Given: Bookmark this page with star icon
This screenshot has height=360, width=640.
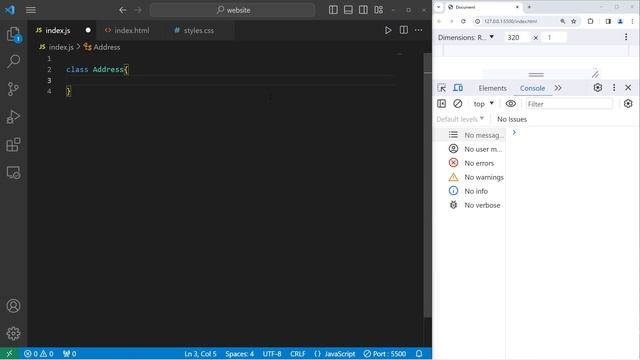Looking at the screenshot, I should (x=573, y=21).
